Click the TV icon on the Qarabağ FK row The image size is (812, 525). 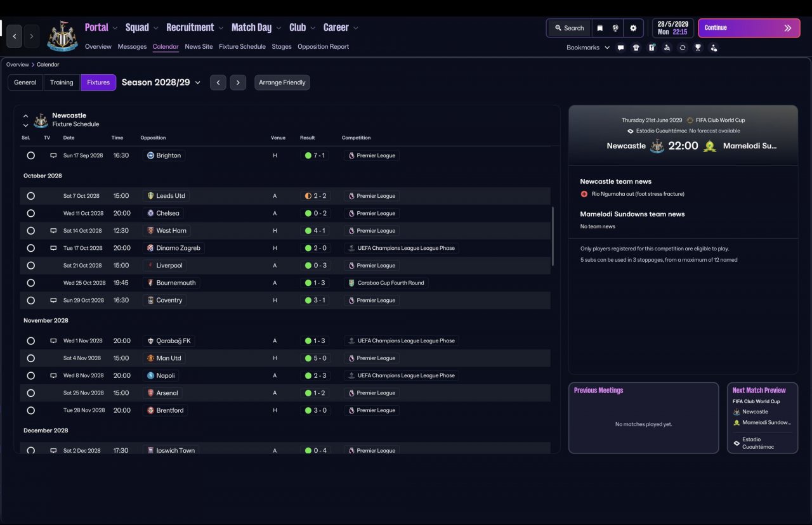[x=53, y=341]
